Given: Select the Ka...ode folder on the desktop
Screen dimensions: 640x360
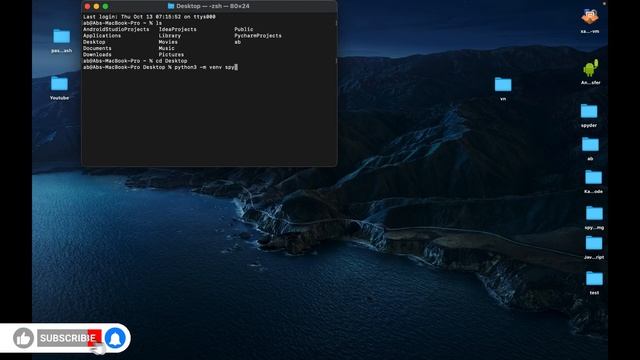Looking at the screenshot, I should pos(593,177).
